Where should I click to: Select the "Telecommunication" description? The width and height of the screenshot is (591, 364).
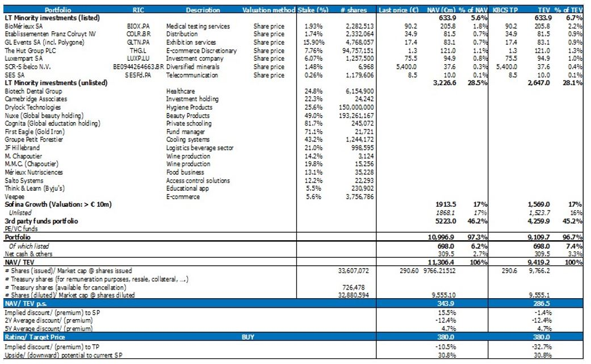(192, 75)
